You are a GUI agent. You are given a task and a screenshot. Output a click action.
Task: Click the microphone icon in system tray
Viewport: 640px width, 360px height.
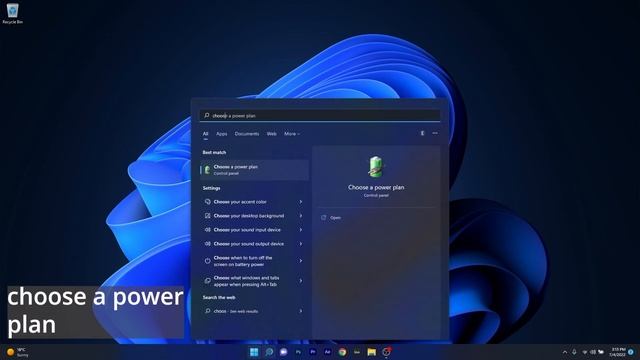point(574,352)
